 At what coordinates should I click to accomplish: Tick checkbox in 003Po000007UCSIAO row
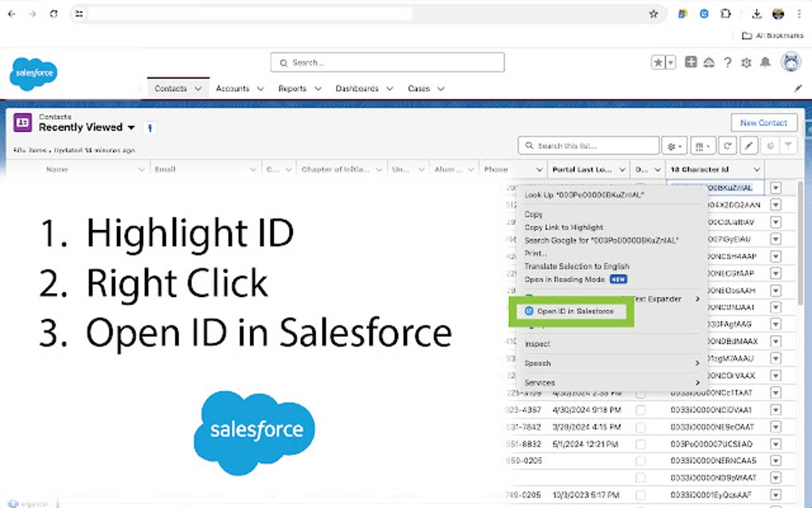641,444
